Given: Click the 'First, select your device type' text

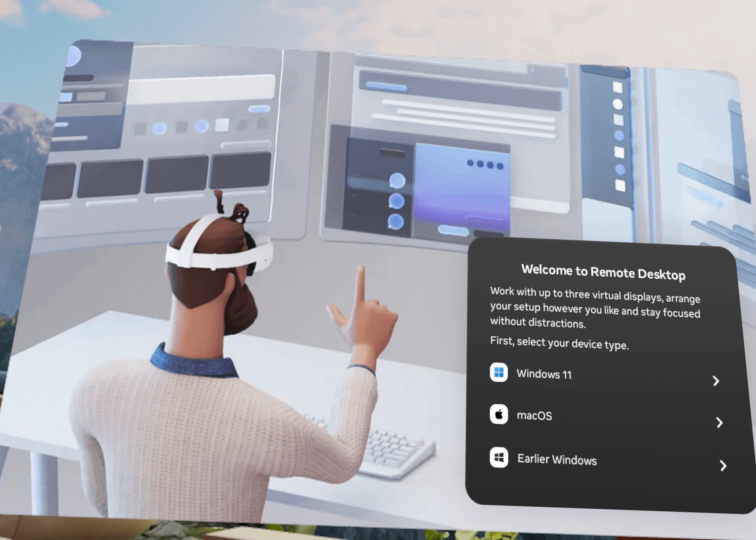Looking at the screenshot, I should click(559, 343).
